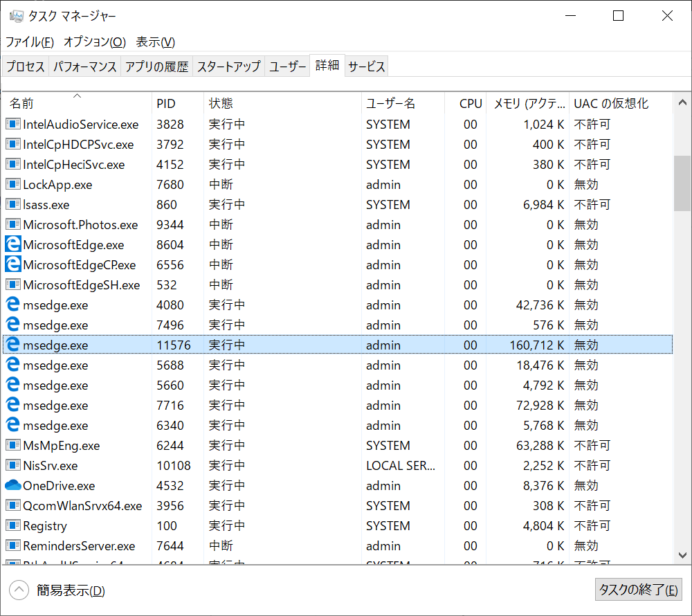Screen dimensions: 692x616
Task: Select the OneDrive.exe process name
Action: pyautogui.click(x=59, y=486)
